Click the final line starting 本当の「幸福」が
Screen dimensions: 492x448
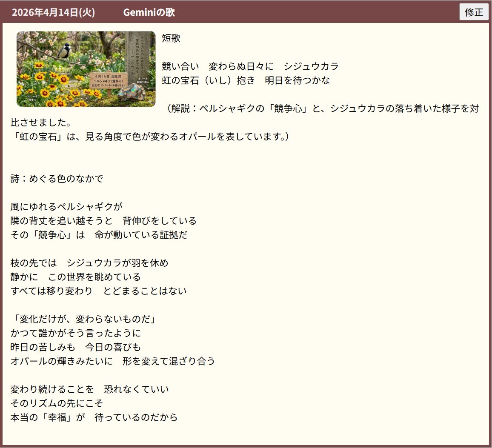[94, 417]
